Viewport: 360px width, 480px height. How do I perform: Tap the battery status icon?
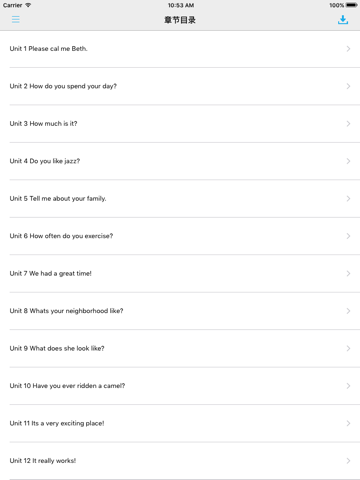pyautogui.click(x=352, y=5)
